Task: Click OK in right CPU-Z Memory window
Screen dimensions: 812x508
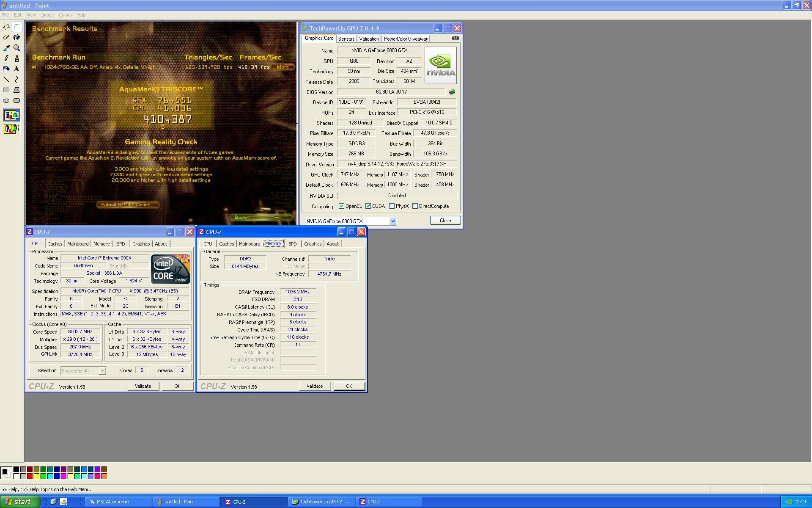Action: (349, 386)
